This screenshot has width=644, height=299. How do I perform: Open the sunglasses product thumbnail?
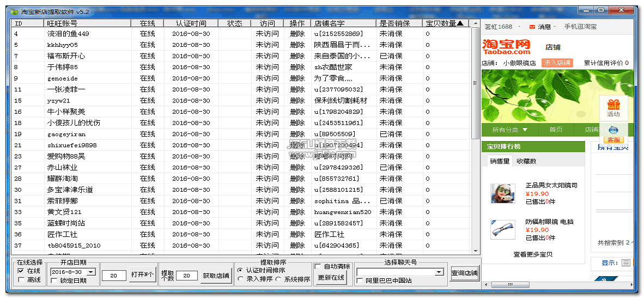click(x=503, y=193)
